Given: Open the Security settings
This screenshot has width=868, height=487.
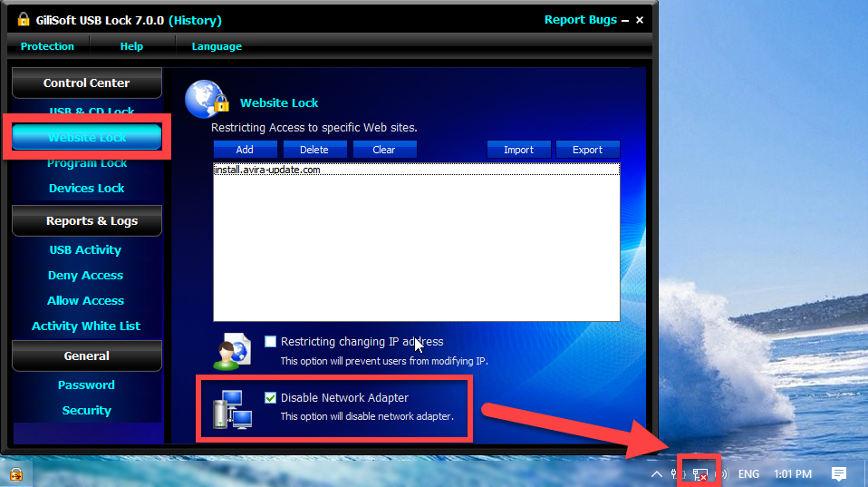Looking at the screenshot, I should [x=86, y=411].
